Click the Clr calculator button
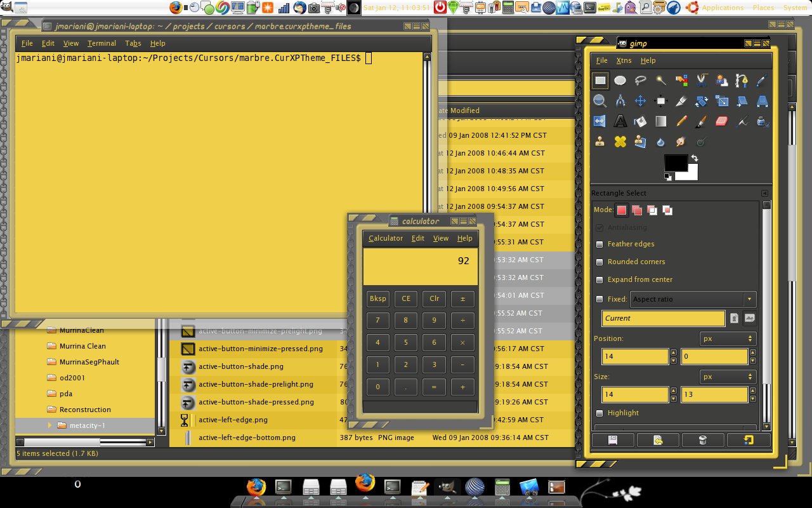Viewport: 812px width, 508px height. 435,298
